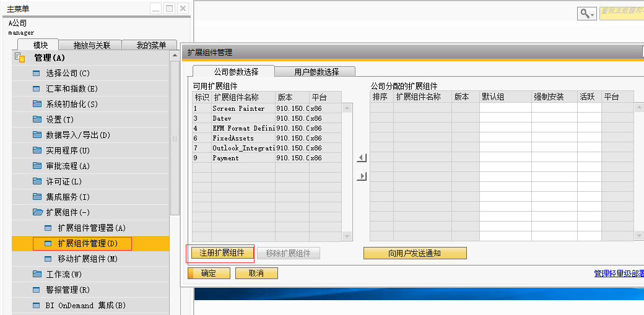Click the left arrow move button
The width and height of the screenshot is (644, 315).
362,158
